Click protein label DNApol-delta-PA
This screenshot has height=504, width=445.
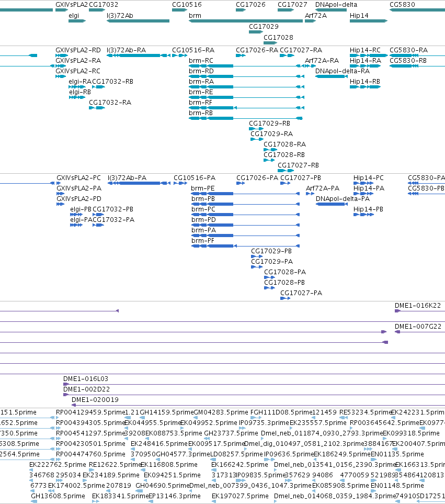[x=343, y=199]
